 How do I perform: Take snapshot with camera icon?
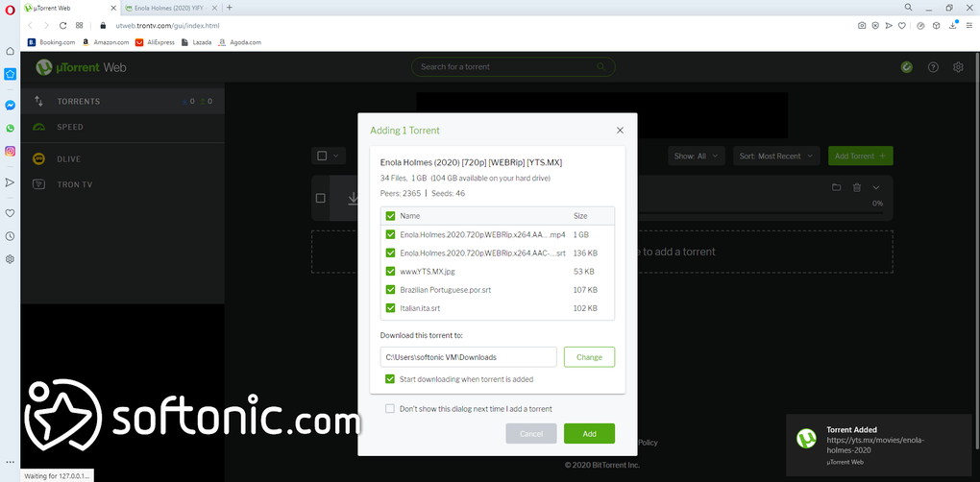pyautogui.click(x=862, y=26)
